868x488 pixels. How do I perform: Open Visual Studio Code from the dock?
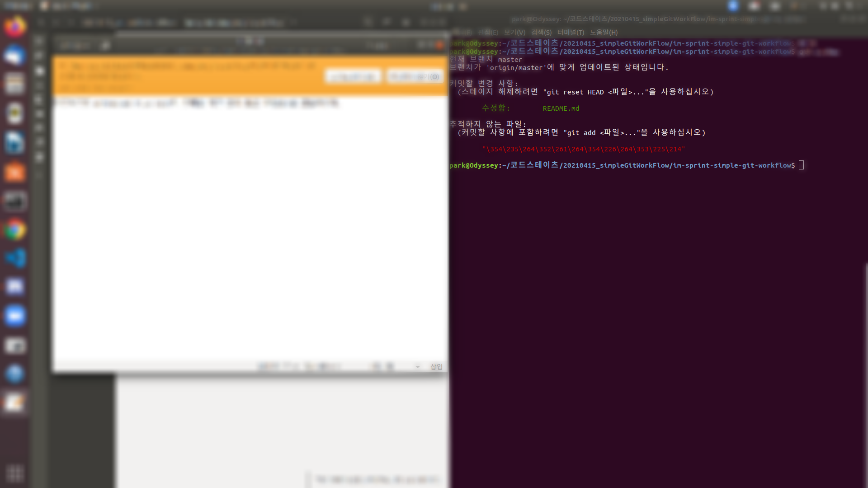click(15, 258)
